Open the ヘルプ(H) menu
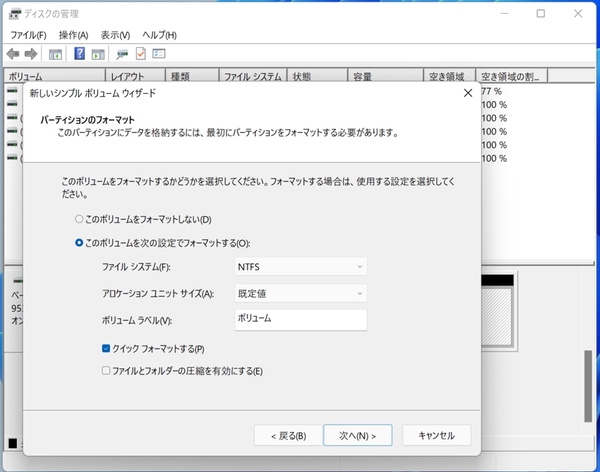 pos(159,35)
